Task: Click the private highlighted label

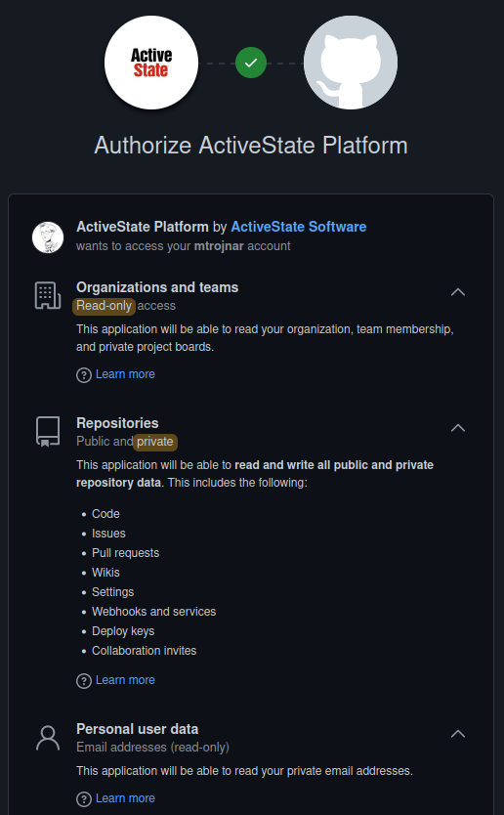Action: (155, 442)
